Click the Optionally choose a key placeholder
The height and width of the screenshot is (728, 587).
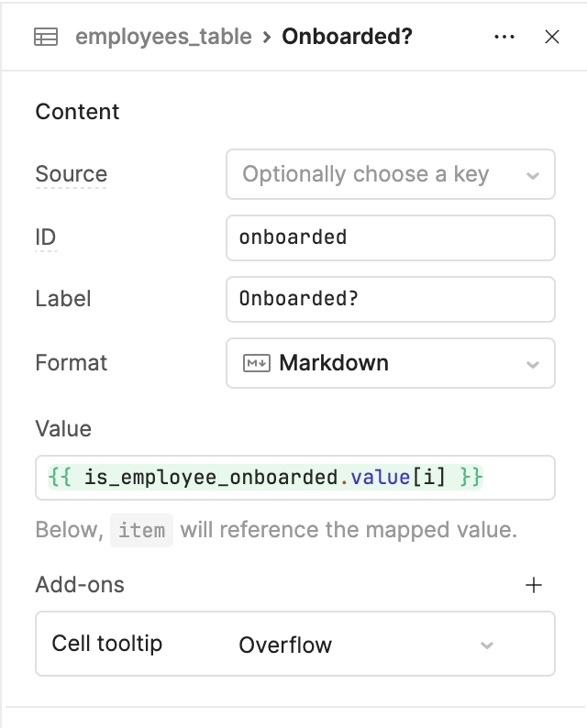(x=365, y=174)
